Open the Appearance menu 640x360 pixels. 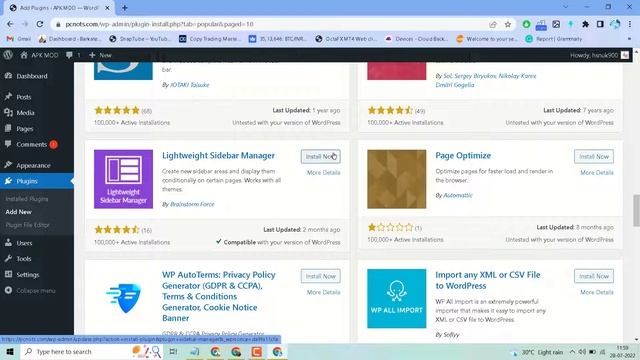[33, 165]
